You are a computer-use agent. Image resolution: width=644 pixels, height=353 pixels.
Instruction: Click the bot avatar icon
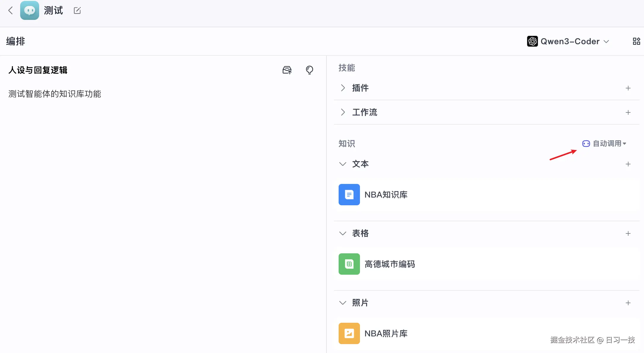pyautogui.click(x=29, y=11)
